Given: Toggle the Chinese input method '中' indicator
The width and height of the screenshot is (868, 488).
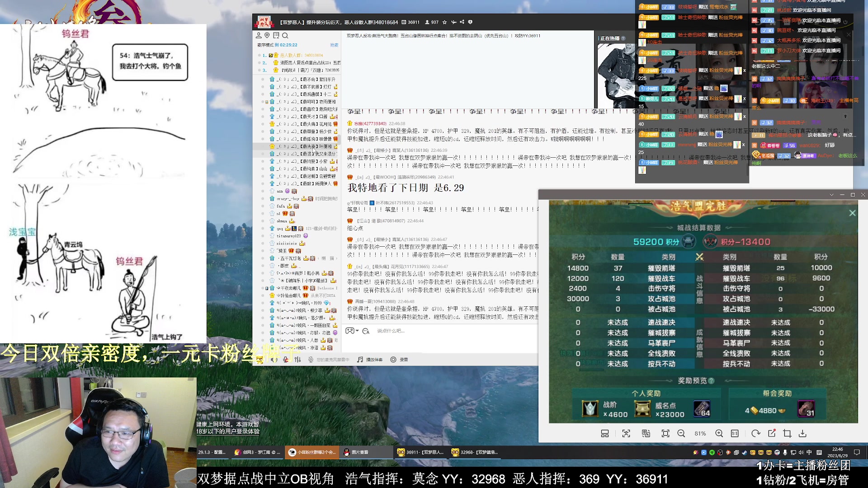Looking at the screenshot, I should (809, 452).
